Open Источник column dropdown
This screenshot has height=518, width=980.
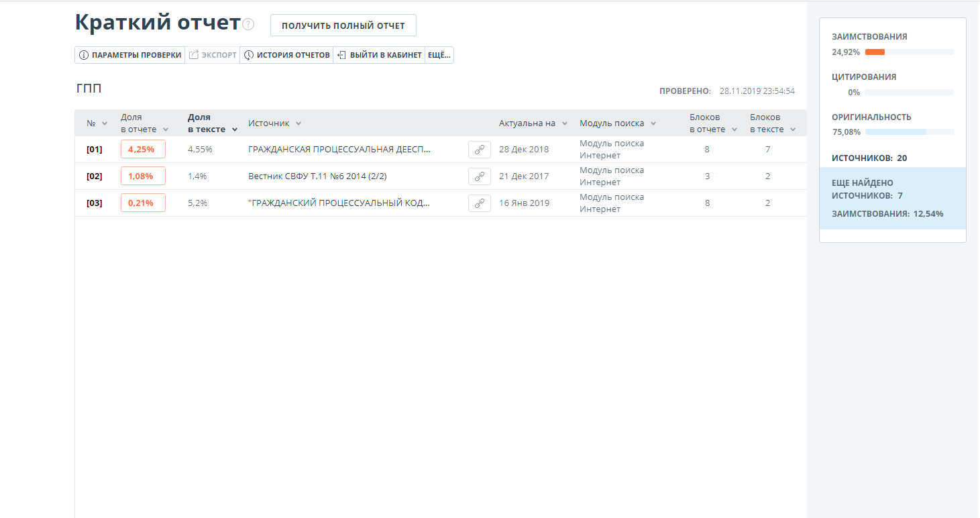coord(298,123)
